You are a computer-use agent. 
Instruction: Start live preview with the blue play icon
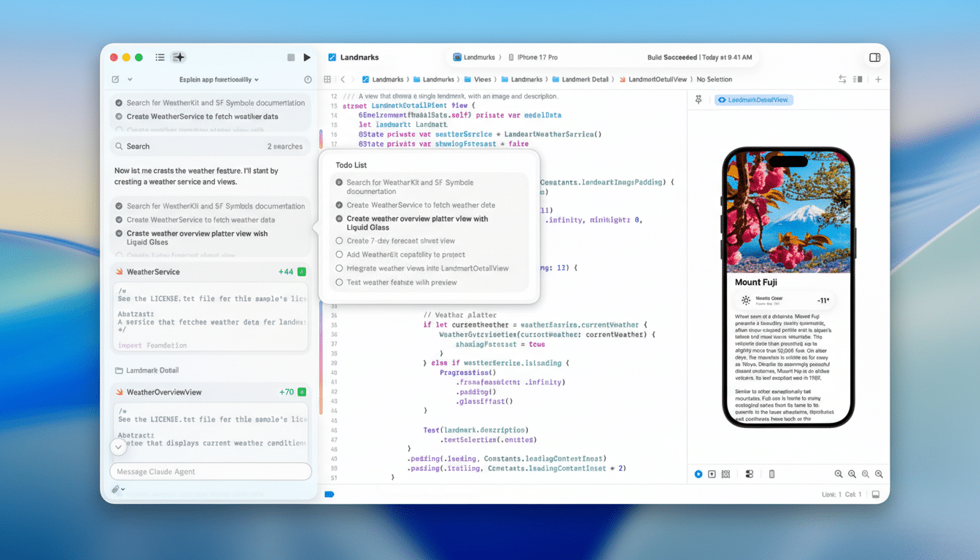coord(699,474)
